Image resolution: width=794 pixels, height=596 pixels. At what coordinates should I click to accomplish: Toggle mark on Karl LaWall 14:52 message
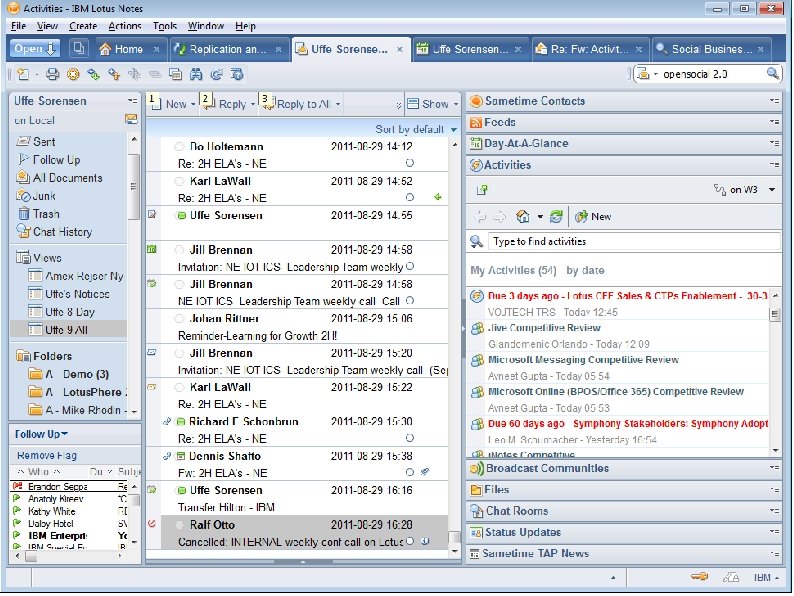pyautogui.click(x=179, y=181)
